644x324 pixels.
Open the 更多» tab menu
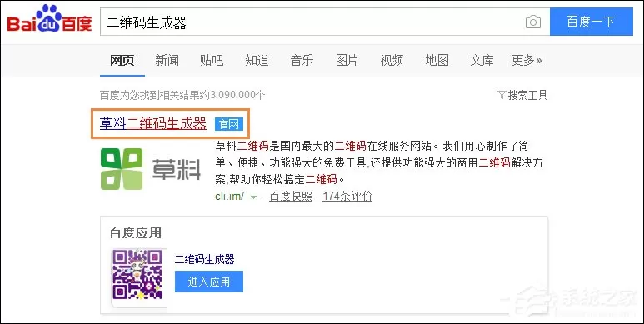point(527,60)
